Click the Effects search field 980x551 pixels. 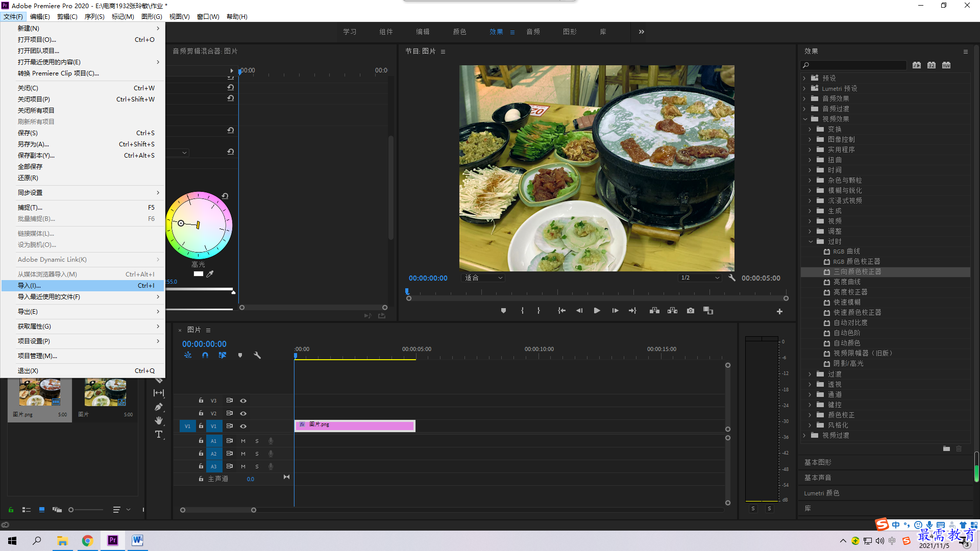pyautogui.click(x=853, y=65)
